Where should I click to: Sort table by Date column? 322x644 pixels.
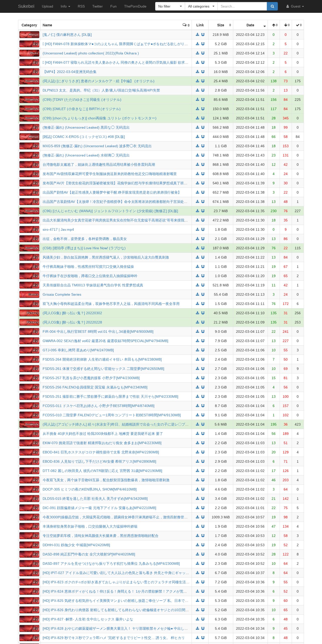pos(250,25)
